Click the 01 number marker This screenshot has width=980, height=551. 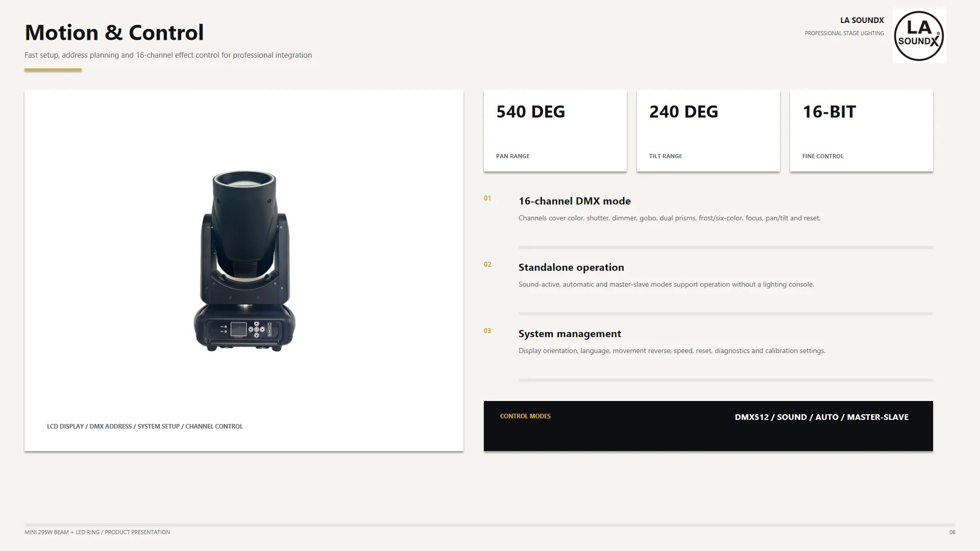[487, 198]
